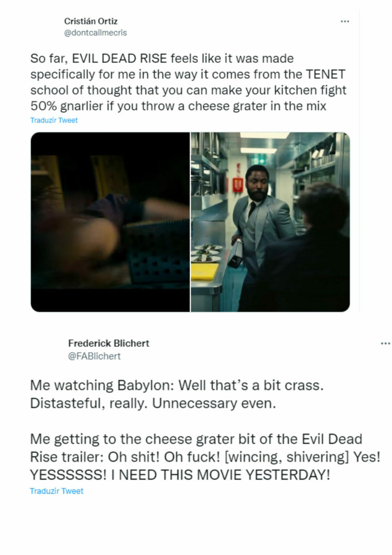The width and height of the screenshot is (392, 555).
Task: Open the @FABlichert handle
Action: click(94, 356)
